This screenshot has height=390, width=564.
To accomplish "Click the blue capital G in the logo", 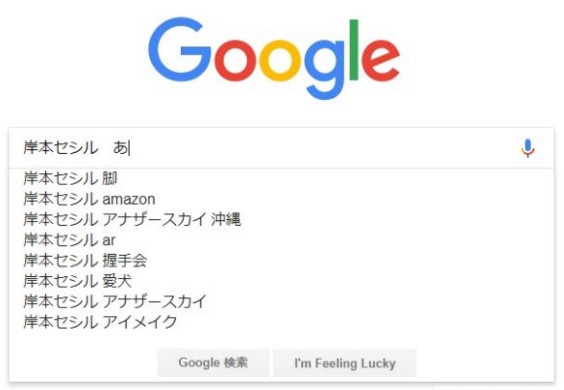I will (x=179, y=49).
